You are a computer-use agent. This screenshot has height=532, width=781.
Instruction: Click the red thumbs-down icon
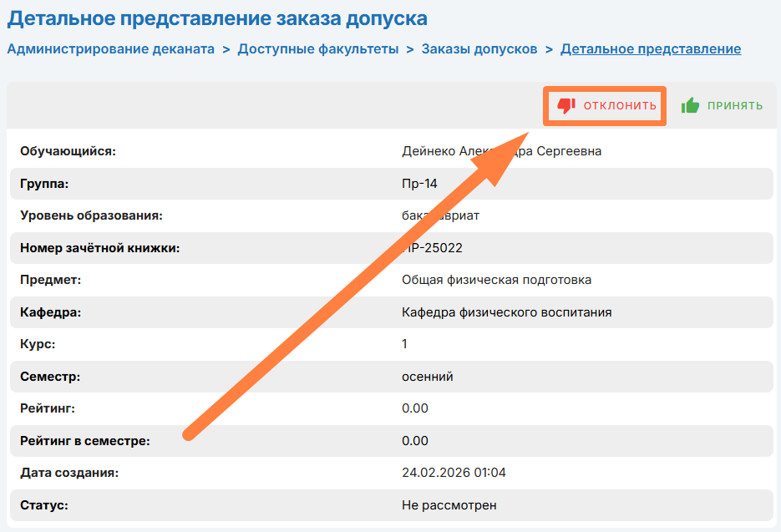coord(566,106)
